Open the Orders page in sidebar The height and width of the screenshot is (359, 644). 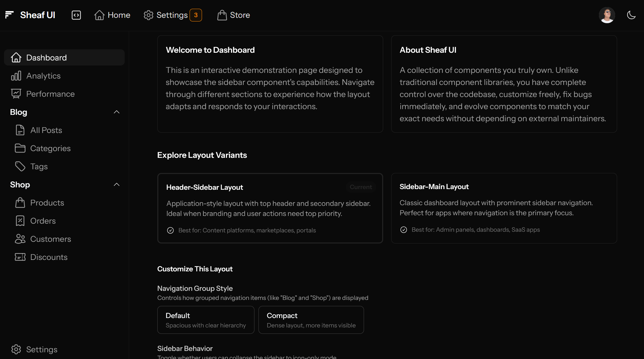(x=43, y=221)
